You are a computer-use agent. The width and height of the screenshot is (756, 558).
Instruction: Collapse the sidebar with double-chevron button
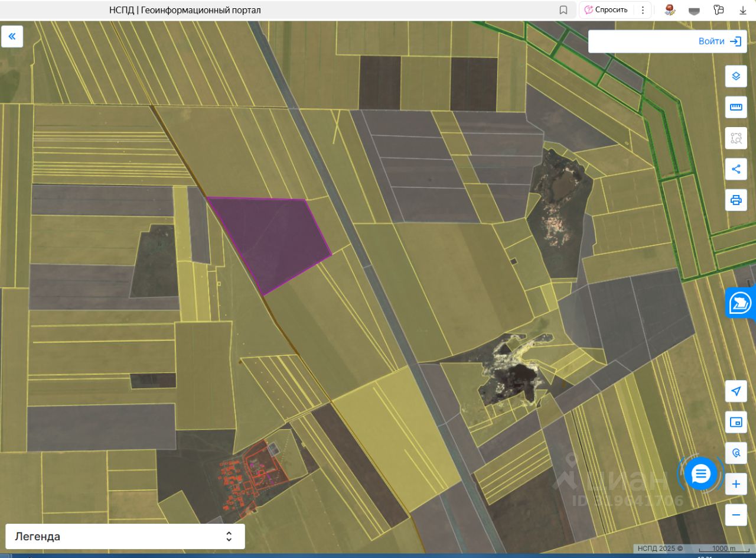pos(12,36)
